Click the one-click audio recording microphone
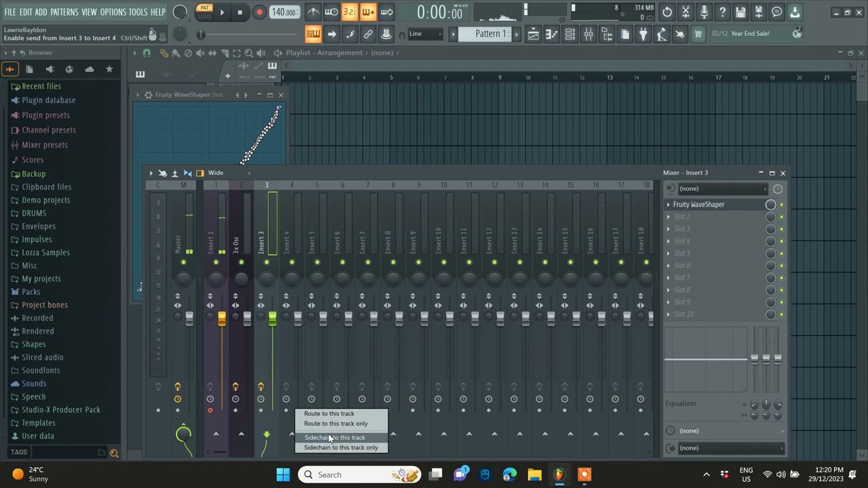 704,12
